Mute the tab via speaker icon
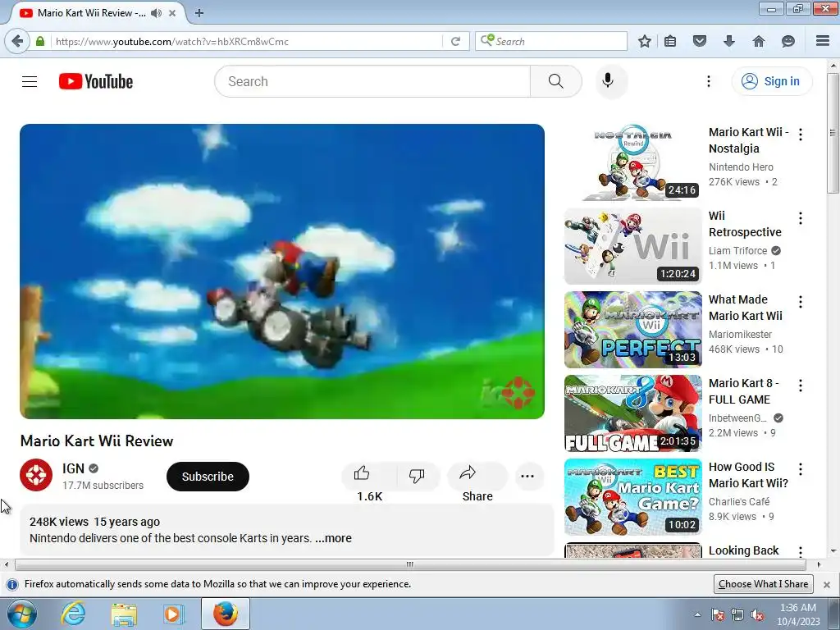The width and height of the screenshot is (840, 630). click(156, 13)
